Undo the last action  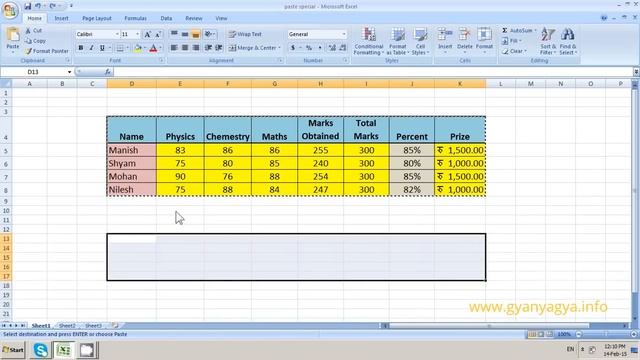[38, 6]
